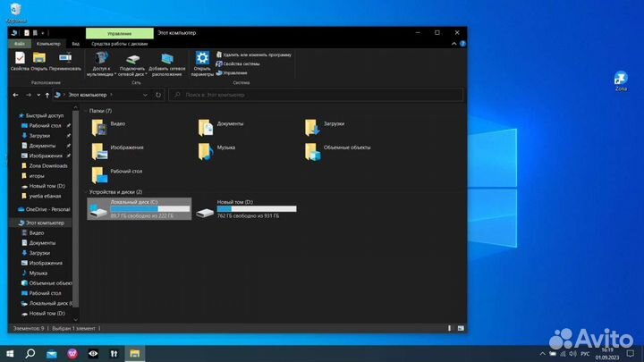Switch to the Файл tab
Viewport: 644px width, 362px height.
[20, 44]
